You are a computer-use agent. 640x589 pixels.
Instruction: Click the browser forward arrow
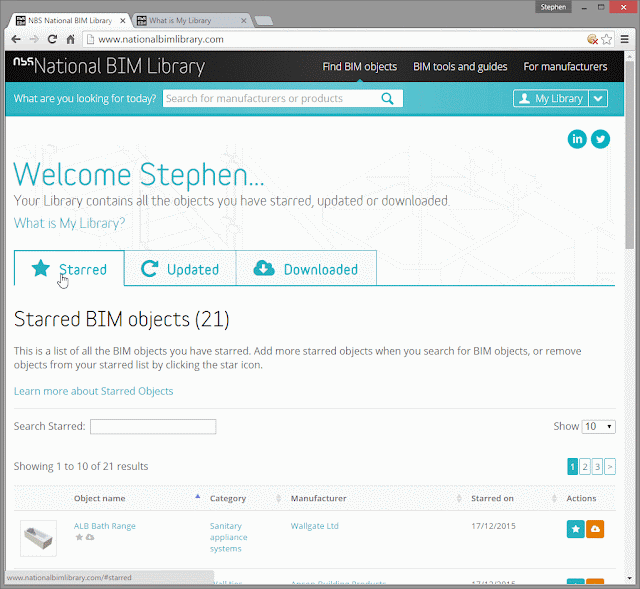(34, 39)
